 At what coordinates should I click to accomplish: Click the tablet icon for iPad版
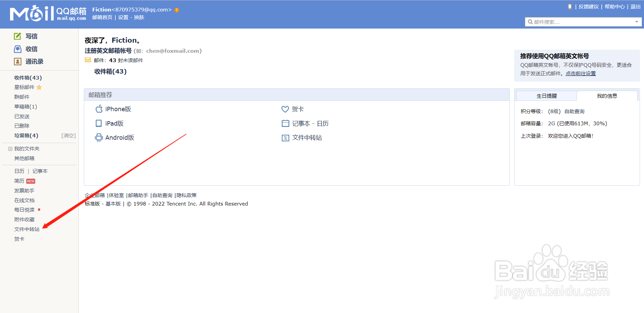pos(99,123)
